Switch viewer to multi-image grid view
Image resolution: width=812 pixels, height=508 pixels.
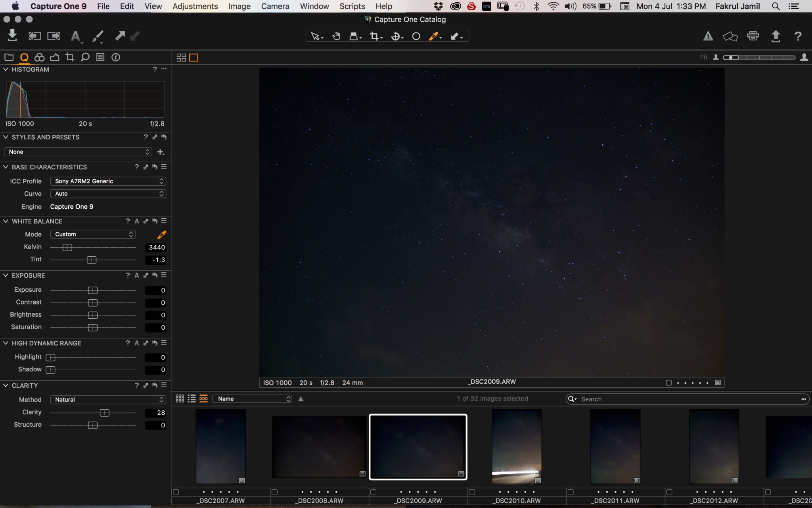tap(181, 58)
